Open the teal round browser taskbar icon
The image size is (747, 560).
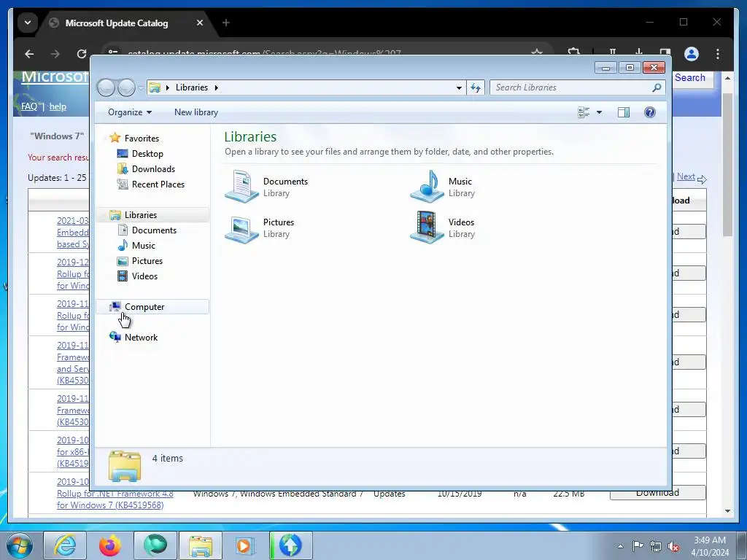[155, 545]
